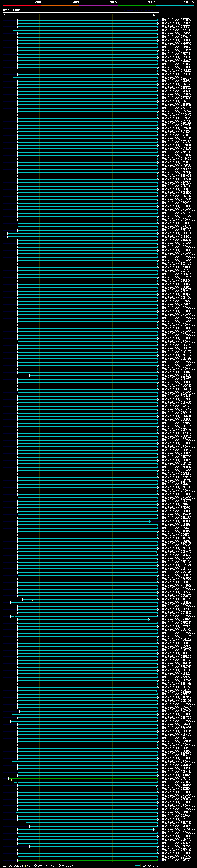Select the query name AV408892
This screenshot has height=868, width=197.
11,10
